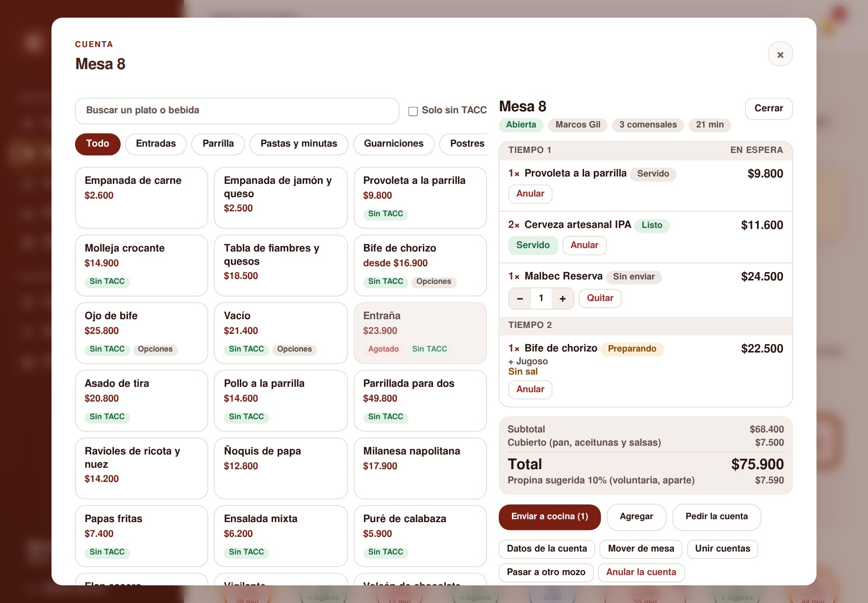
Task: Switch to the Parrilla category
Action: (x=218, y=144)
